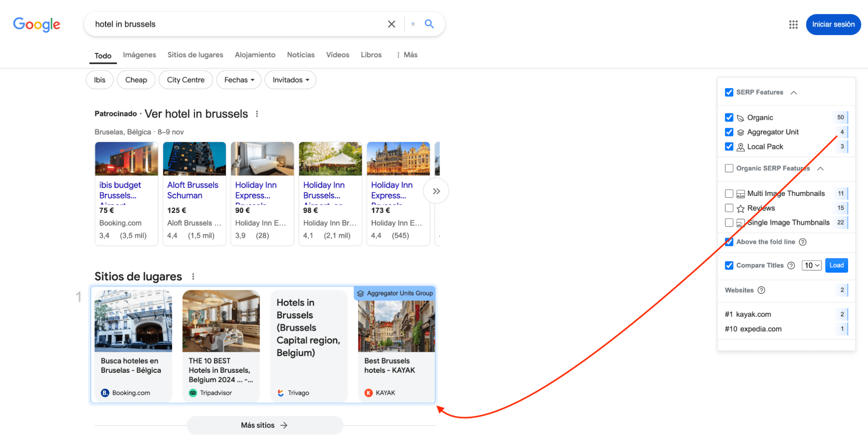Open the Tripadvisor hotel lobby thumbnail
This screenshot has height=444, width=868.
point(221,321)
